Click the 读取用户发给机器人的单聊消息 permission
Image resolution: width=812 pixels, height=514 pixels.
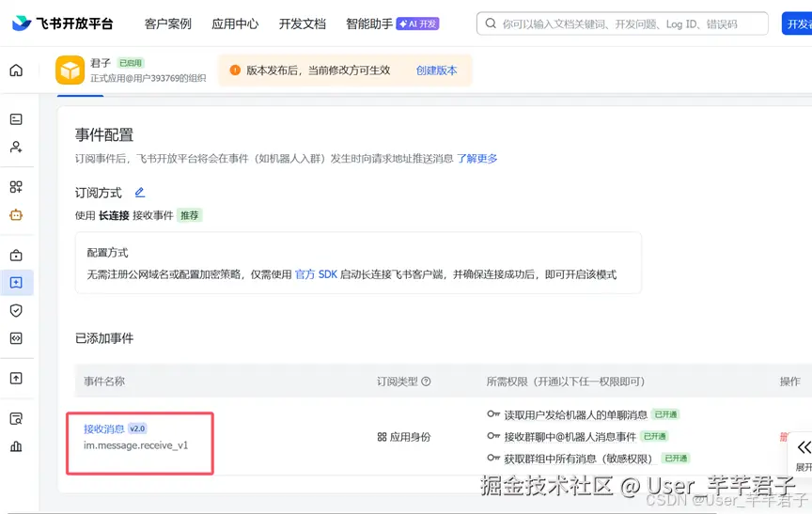[x=576, y=414]
